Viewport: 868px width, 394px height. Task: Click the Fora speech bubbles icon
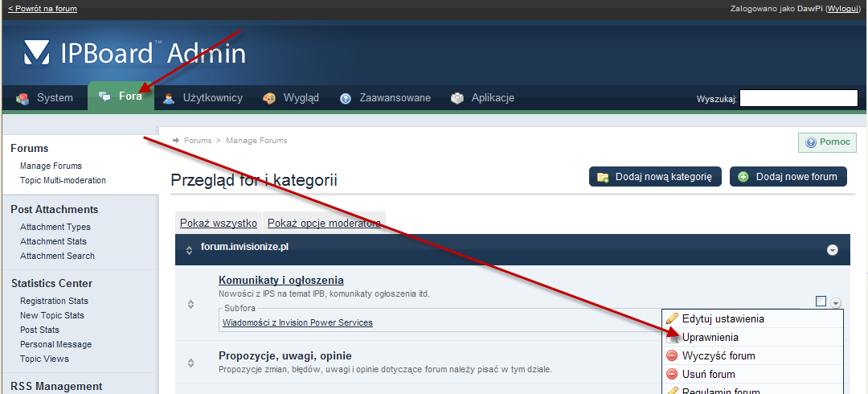click(x=105, y=96)
